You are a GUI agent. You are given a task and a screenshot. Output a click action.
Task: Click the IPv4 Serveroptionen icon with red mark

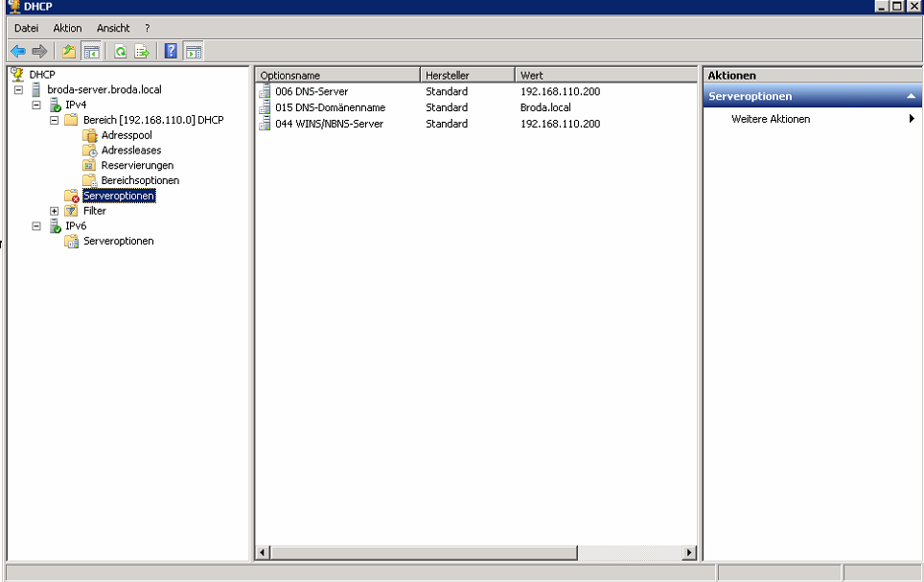[71, 196]
